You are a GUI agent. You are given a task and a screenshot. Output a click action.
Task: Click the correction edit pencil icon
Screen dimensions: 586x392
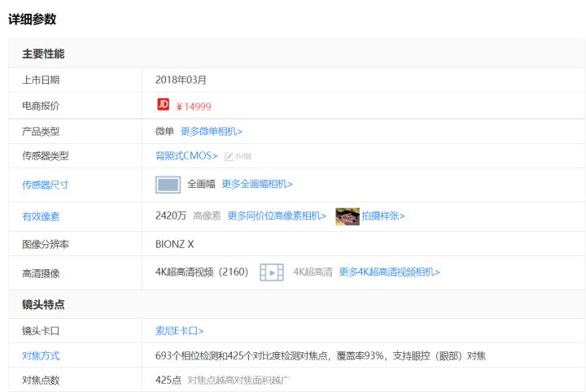click(x=229, y=156)
